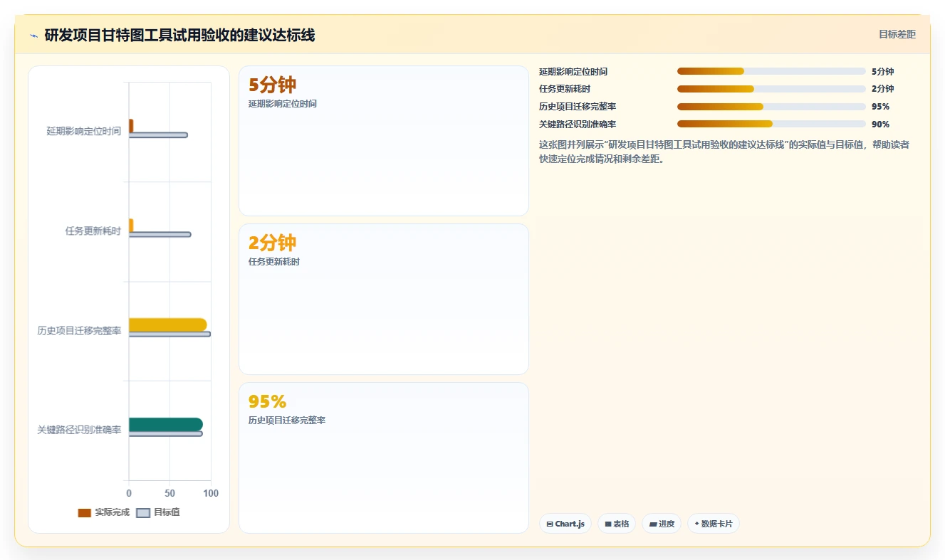Screen dimensions: 945x560
Task: Click the 历史项目迁移完整率 progress bar
Action: pyautogui.click(x=771, y=107)
